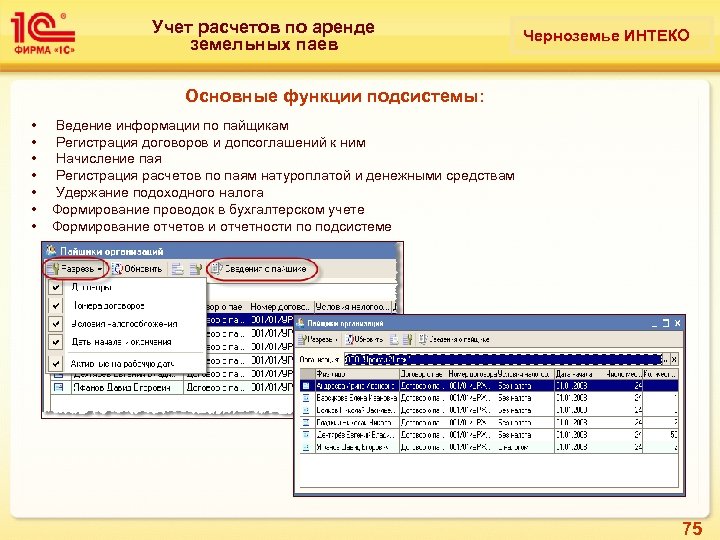Click the highlighted Организация input field
Viewport: 720px width, 540px height.
(x=503, y=360)
